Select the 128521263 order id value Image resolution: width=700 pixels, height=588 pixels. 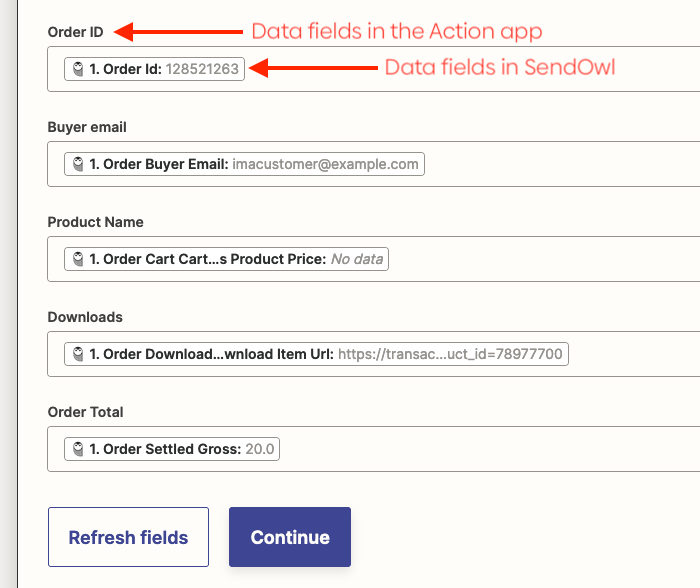pyautogui.click(x=202, y=69)
